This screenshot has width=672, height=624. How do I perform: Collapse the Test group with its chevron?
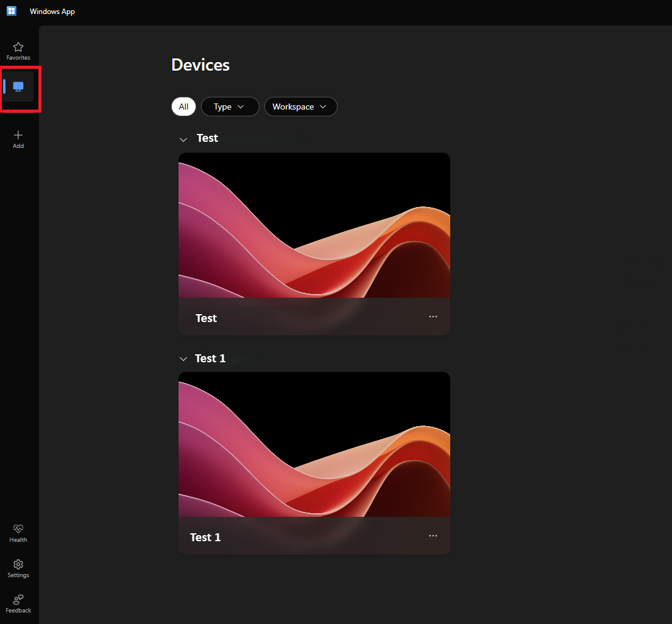pyautogui.click(x=183, y=139)
